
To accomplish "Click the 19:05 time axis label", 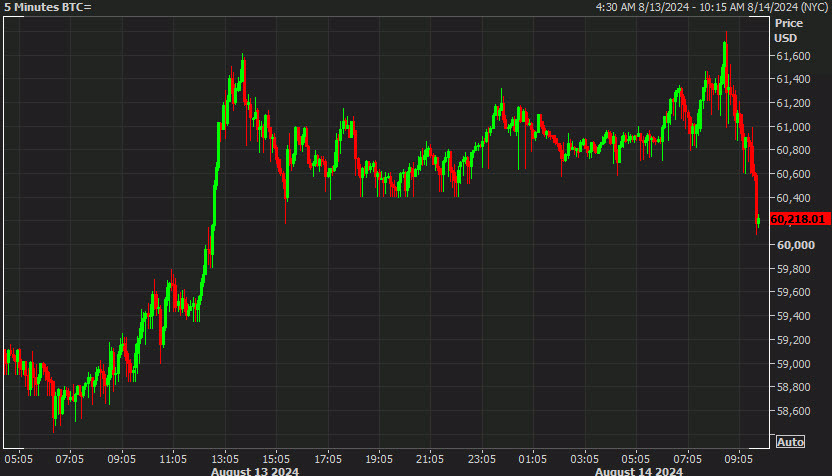I will [x=379, y=459].
